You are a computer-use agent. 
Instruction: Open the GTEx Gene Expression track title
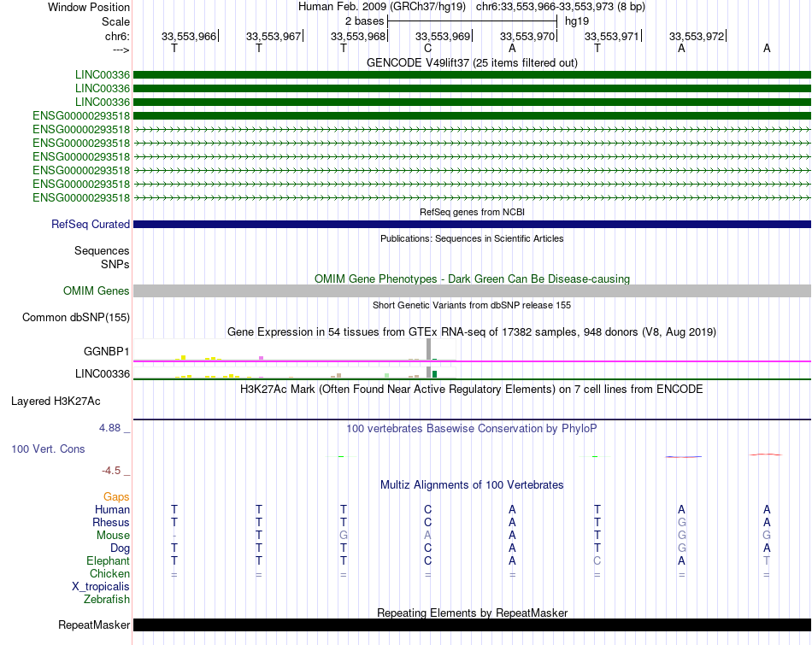click(x=472, y=331)
